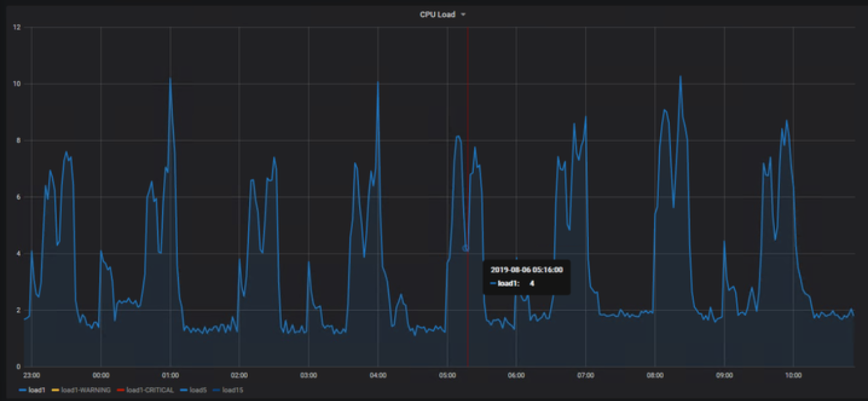Click the 10 label on the Y axis
The image size is (868, 401).
(x=17, y=84)
